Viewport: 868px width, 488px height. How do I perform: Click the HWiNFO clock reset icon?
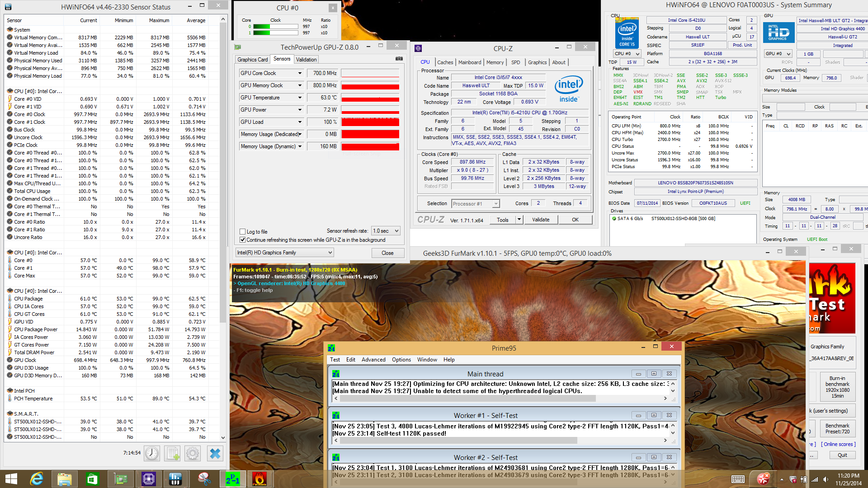coord(152,453)
